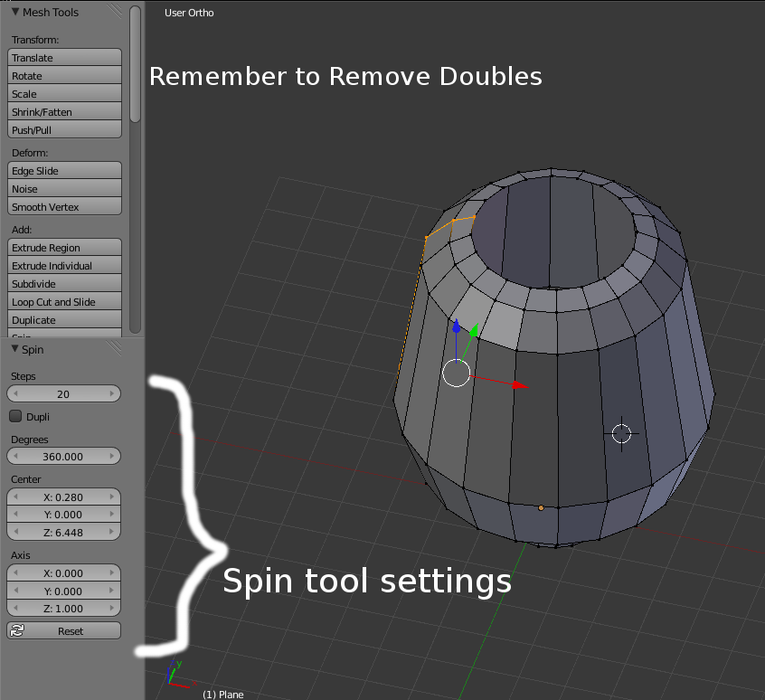
Task: Activate the Scale tool
Action: [x=64, y=93]
